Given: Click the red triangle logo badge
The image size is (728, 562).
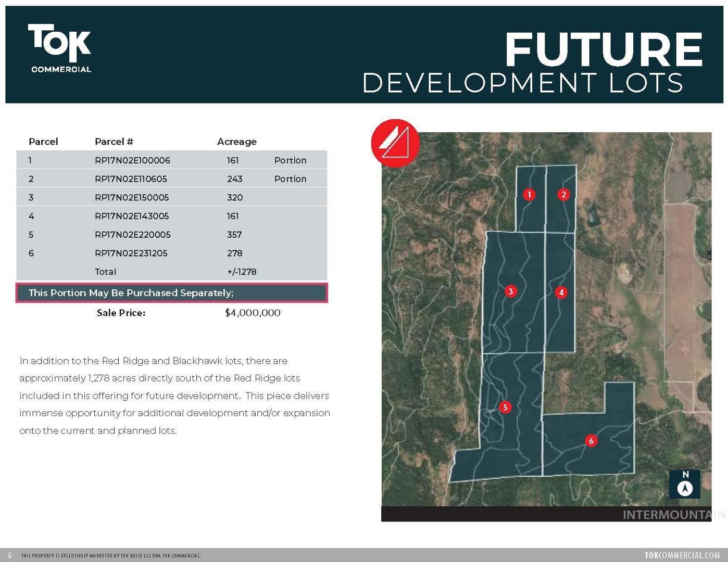Looking at the screenshot, I should (395, 143).
